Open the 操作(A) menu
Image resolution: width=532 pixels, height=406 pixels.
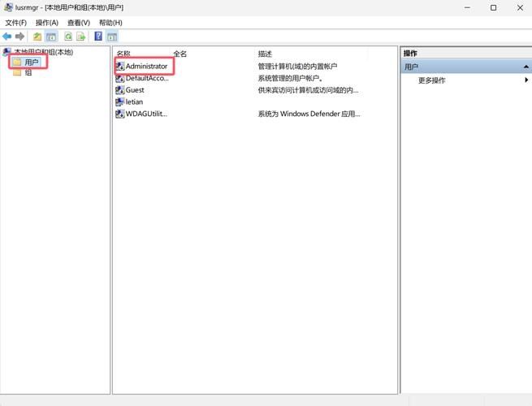[x=47, y=23]
